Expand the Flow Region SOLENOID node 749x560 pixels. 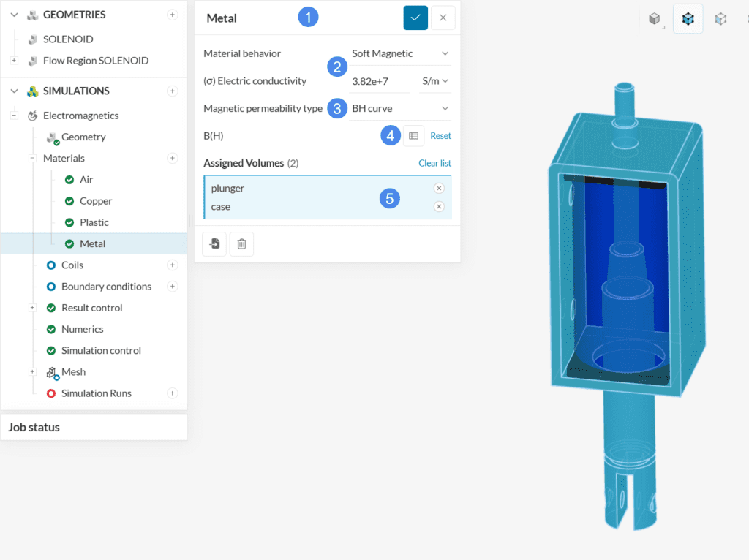click(13, 60)
